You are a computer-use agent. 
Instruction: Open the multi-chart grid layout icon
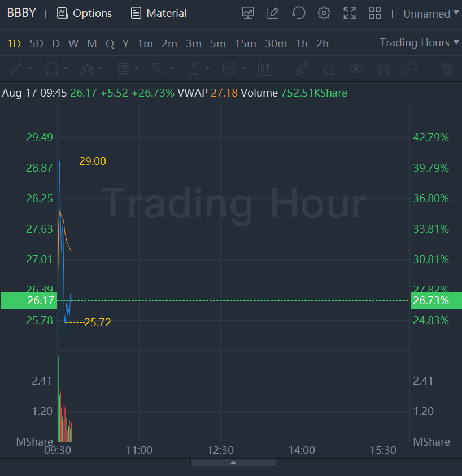click(x=375, y=13)
